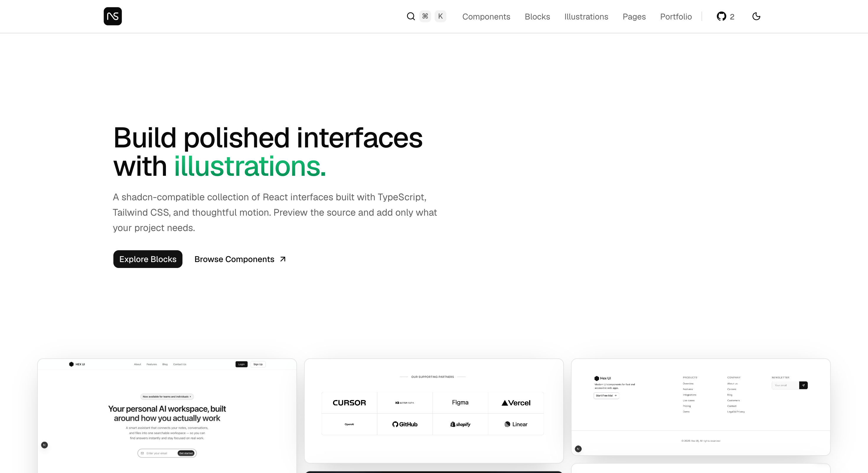Click the 'OUR SUPPORTING PARTNERS' heading text
This screenshot has height=473, width=868.
point(432,377)
